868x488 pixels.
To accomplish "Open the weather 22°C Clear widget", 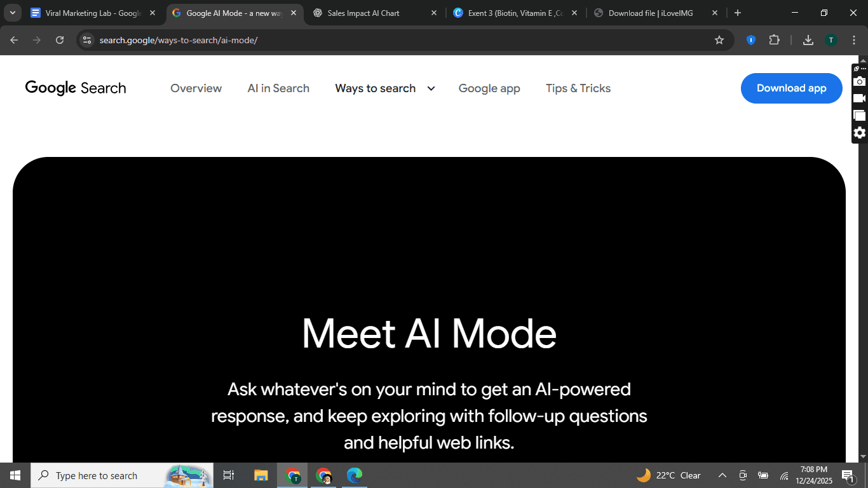I will tap(668, 475).
